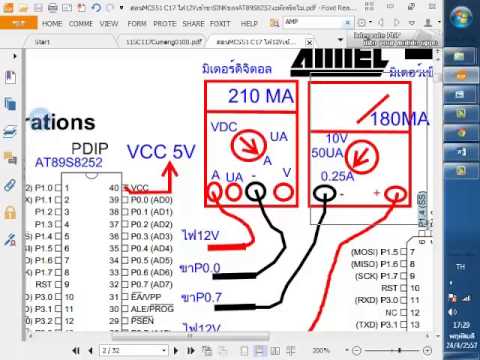The height and width of the screenshot is (360, 480).
Task: Open the Security padlock panel icon
Action: pos(10,212)
